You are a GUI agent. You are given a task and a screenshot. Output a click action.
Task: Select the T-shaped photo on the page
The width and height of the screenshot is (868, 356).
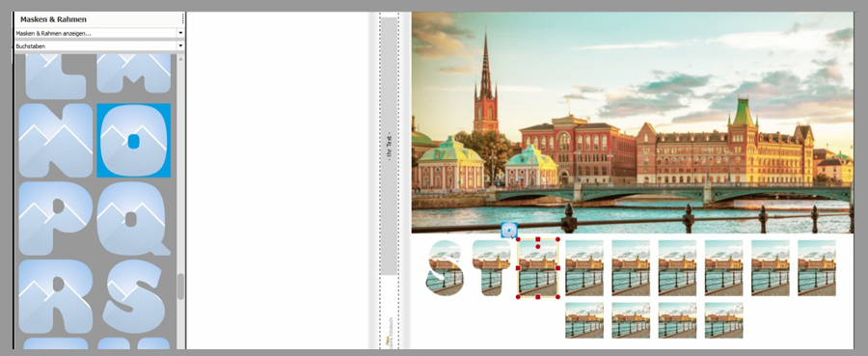point(492,267)
